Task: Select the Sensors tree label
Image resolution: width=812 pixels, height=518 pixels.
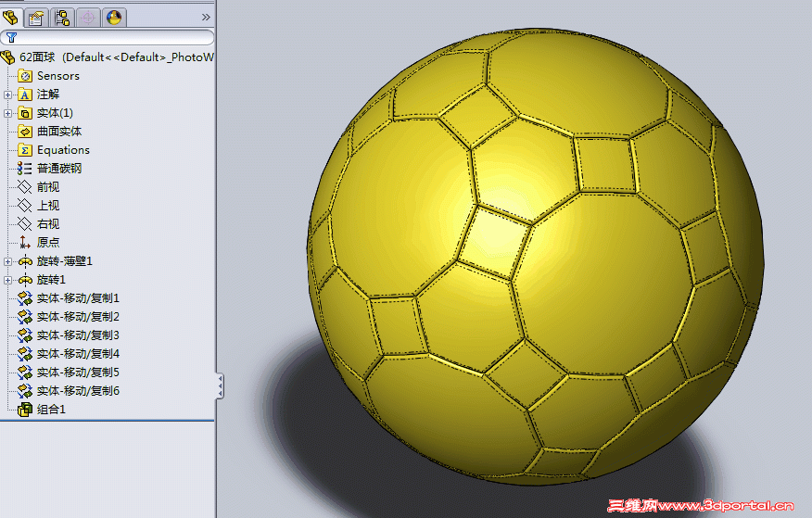Action: click(x=58, y=76)
